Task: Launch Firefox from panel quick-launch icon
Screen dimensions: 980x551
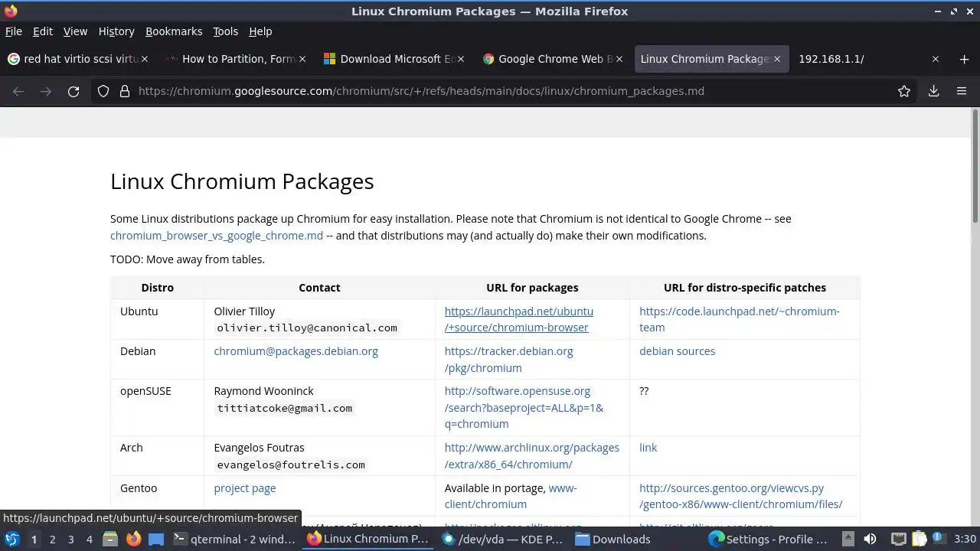Action: pos(133,539)
